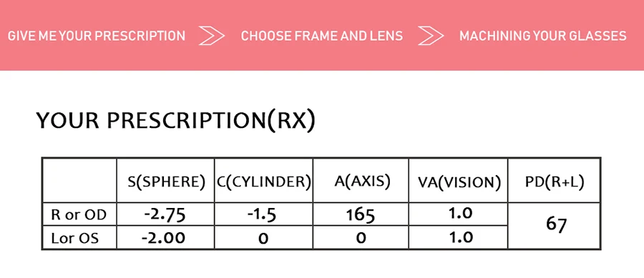Select the Give Me Your Prescription step

click(97, 36)
